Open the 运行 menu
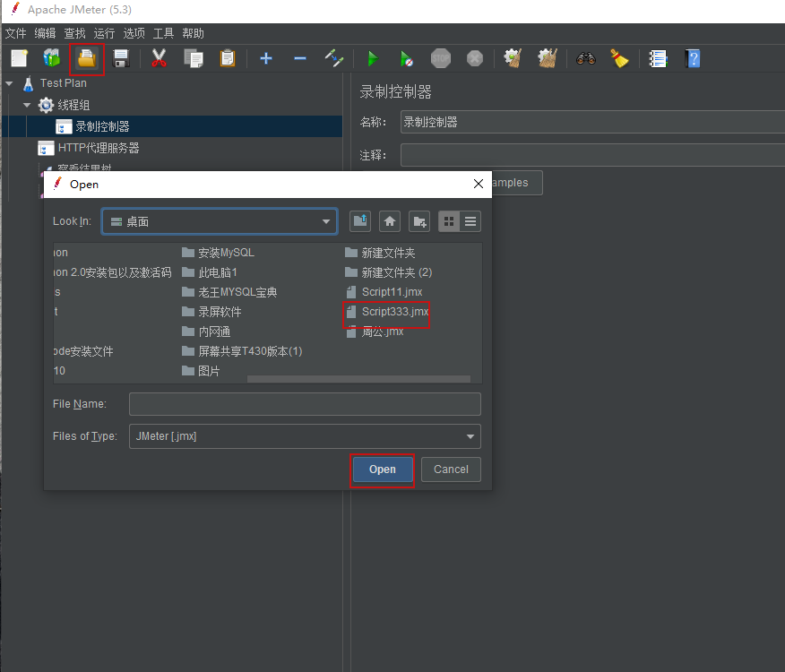785x672 pixels. 104,33
